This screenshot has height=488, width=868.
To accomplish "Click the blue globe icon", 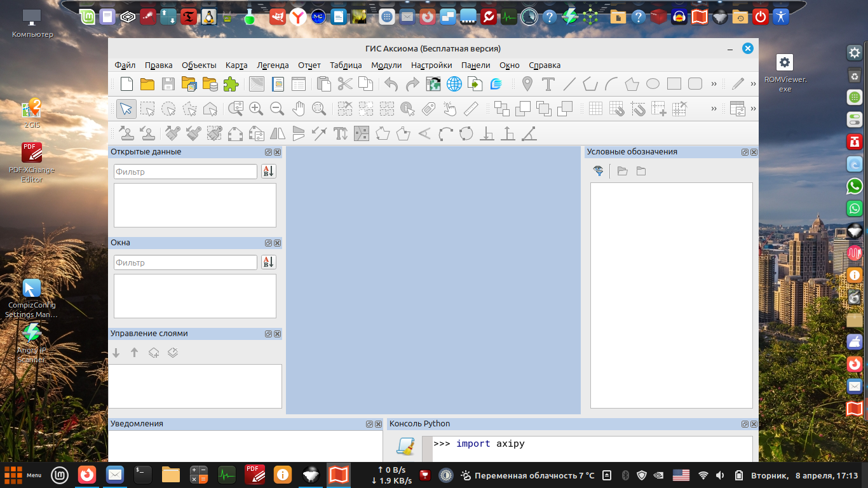I will coord(454,84).
